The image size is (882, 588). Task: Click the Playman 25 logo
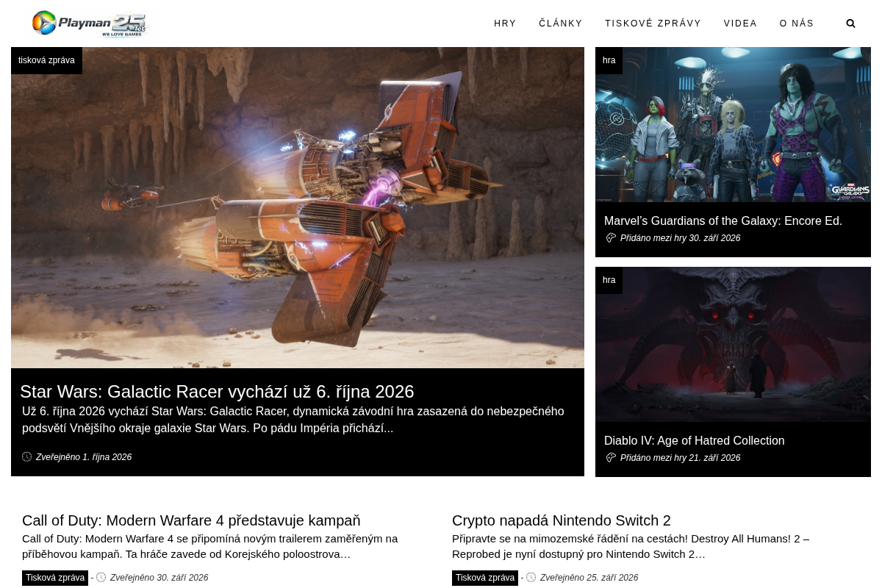tap(90, 24)
